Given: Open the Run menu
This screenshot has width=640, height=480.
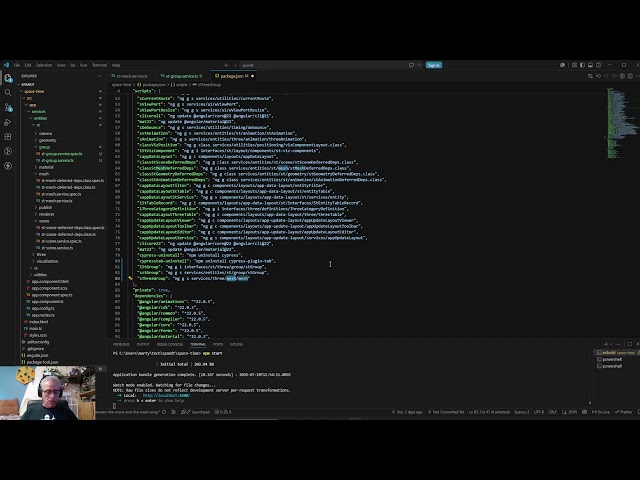Looking at the screenshot, I should [x=83, y=65].
